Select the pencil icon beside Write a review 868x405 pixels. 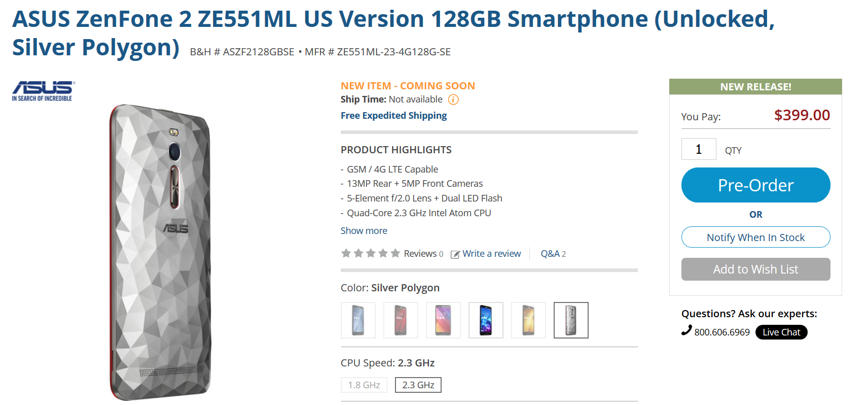(455, 254)
